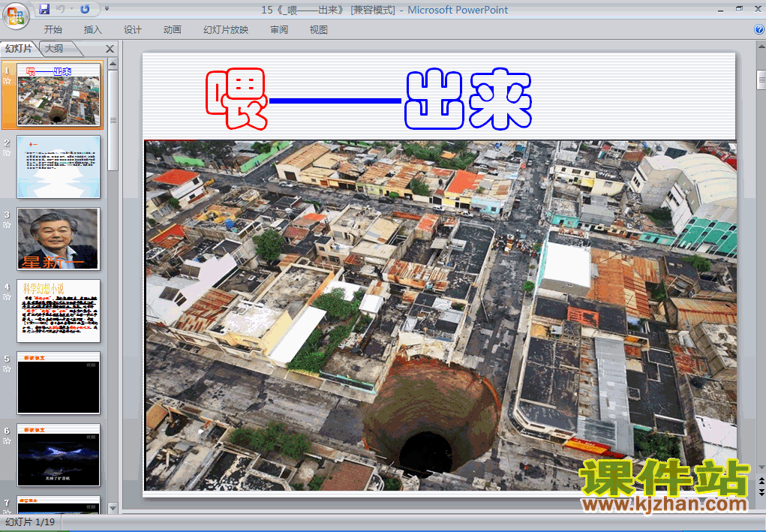Click main editor scroll up arrow
Image resolution: width=766 pixels, height=532 pixels.
coord(761,47)
